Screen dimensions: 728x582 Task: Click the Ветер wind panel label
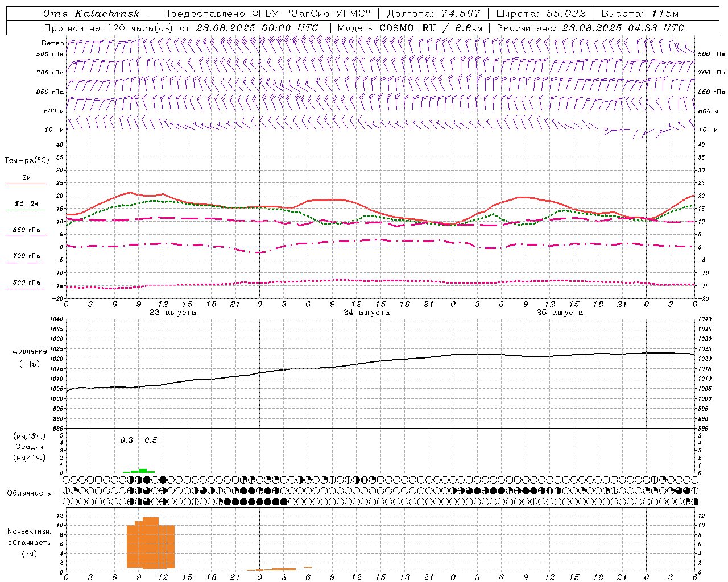click(52, 43)
